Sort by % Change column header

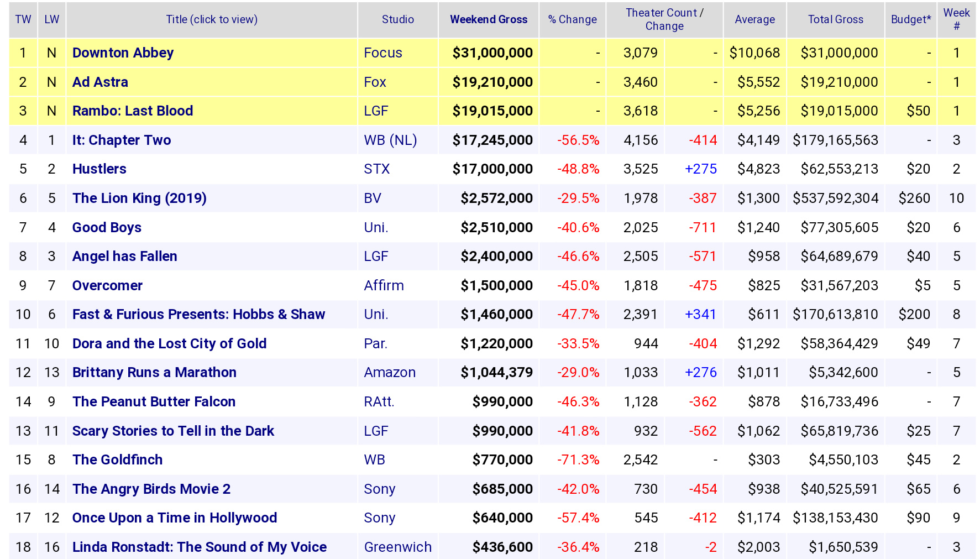point(573,19)
